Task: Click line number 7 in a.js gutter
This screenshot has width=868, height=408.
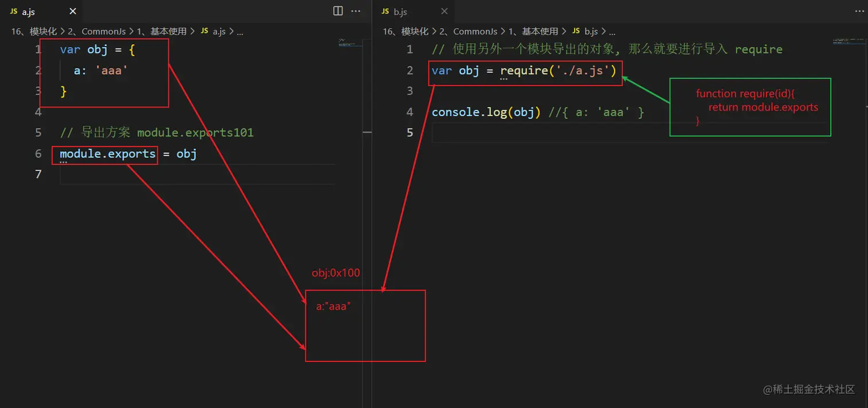Action: pos(38,174)
